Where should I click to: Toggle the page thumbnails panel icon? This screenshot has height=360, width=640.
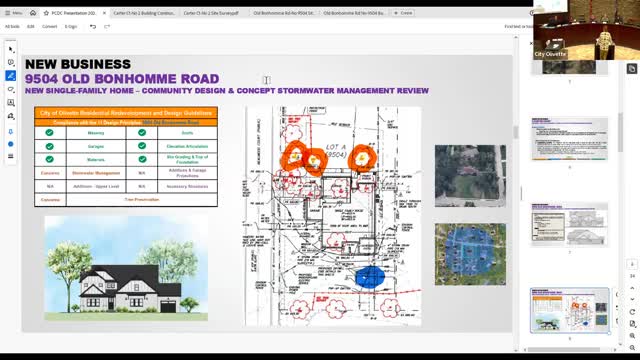coord(632,69)
